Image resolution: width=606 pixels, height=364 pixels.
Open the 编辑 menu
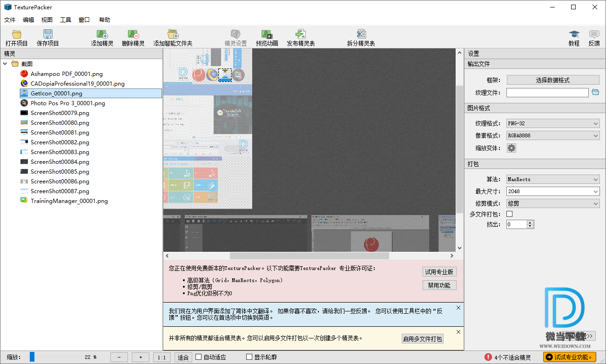[28, 20]
